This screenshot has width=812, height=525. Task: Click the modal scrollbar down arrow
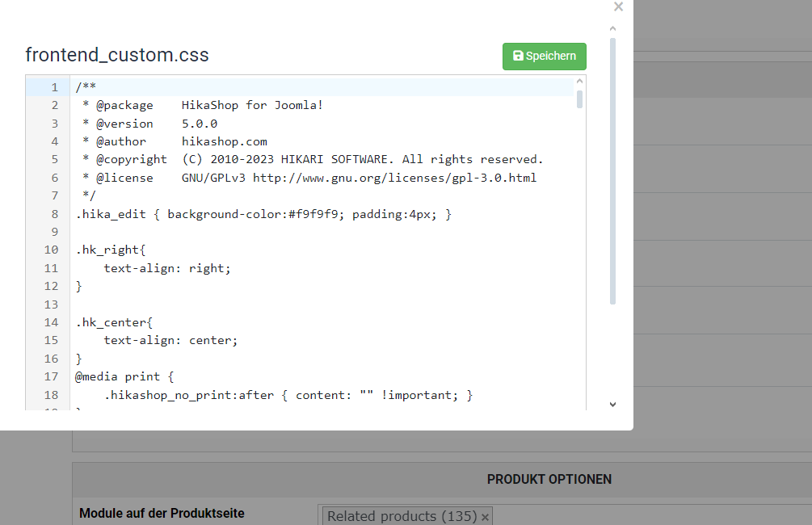[612, 405]
